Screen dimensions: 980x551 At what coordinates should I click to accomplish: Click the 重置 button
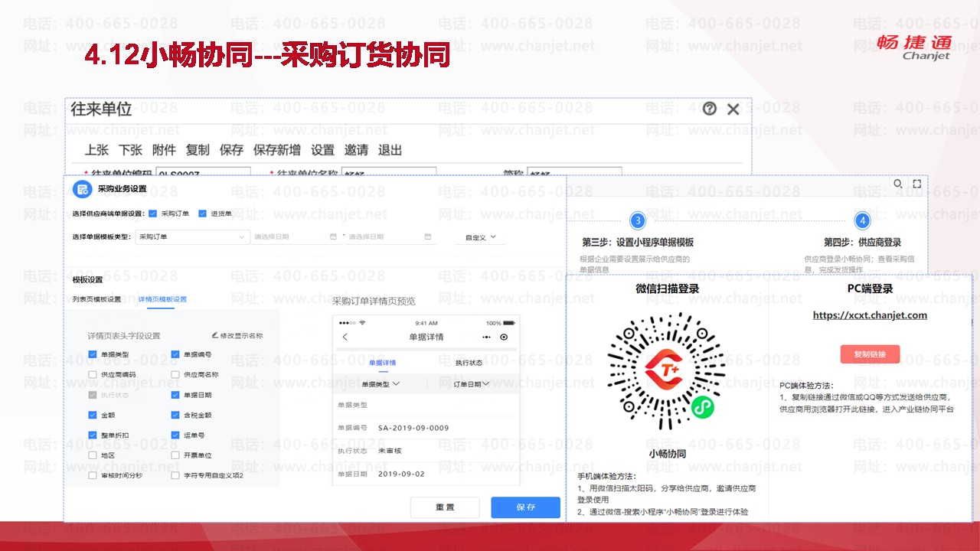(445, 507)
